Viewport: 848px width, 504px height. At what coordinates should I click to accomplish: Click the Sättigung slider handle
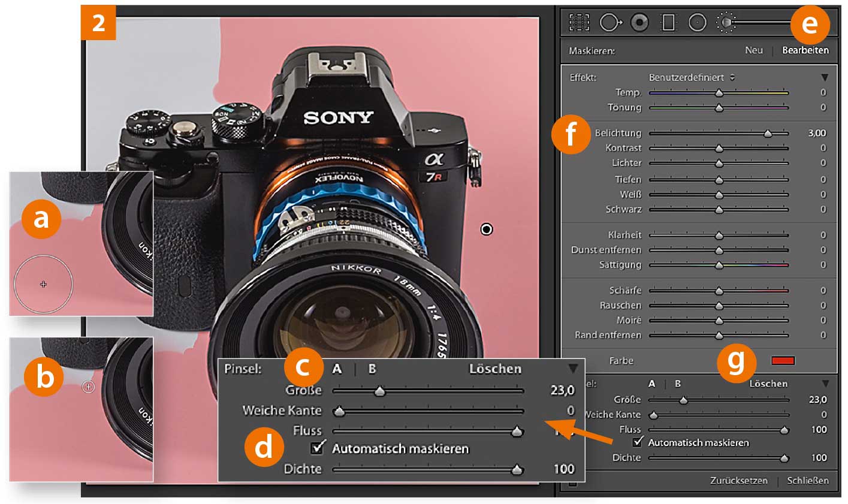(x=719, y=265)
